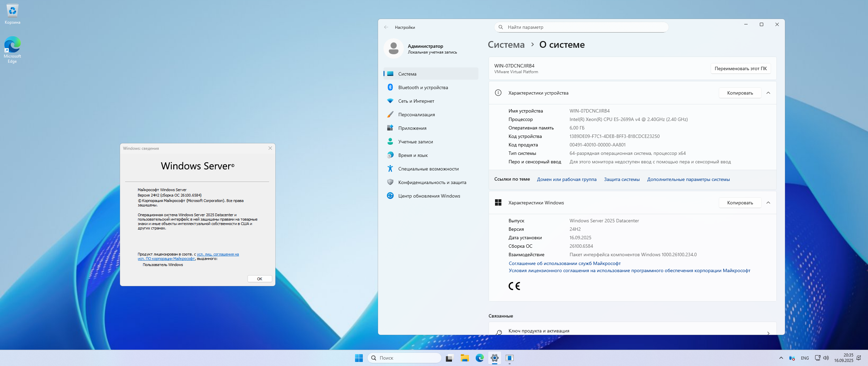
Task: Open Дополнительные параметры системы link
Action: point(688,179)
